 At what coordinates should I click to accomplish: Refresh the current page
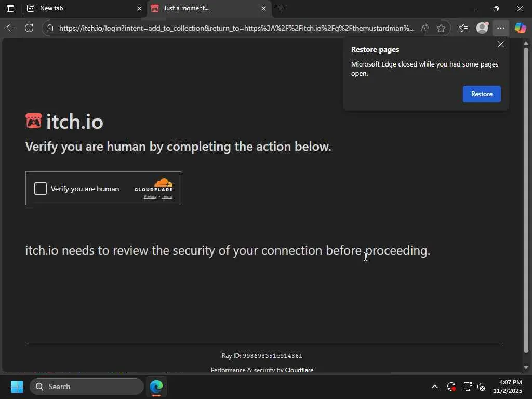tap(29, 28)
